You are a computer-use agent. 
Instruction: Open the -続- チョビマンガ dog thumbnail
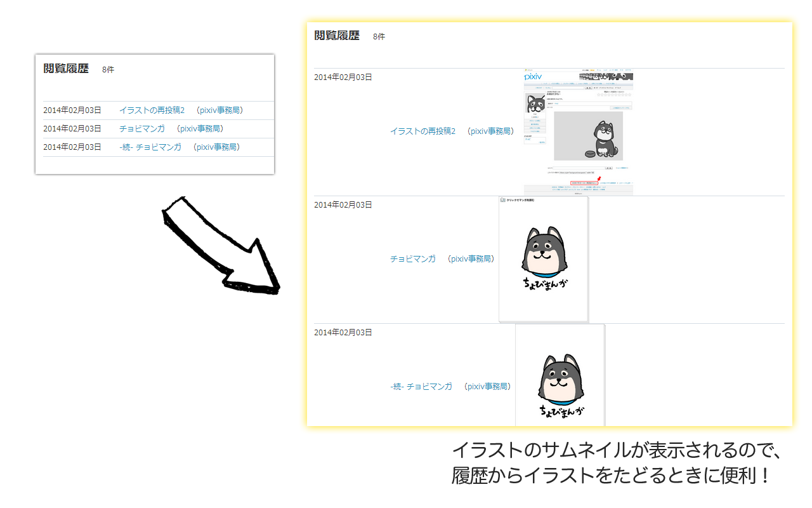(560, 375)
